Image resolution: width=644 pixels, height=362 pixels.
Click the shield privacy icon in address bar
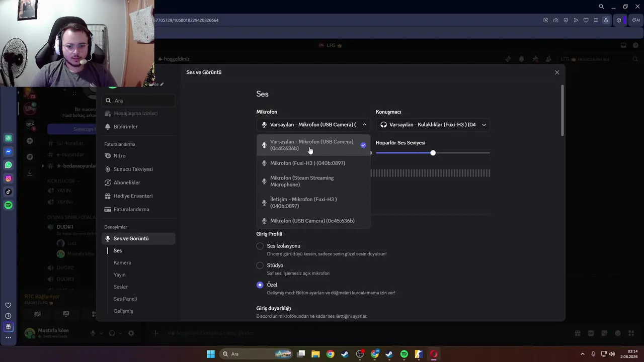tap(566, 20)
